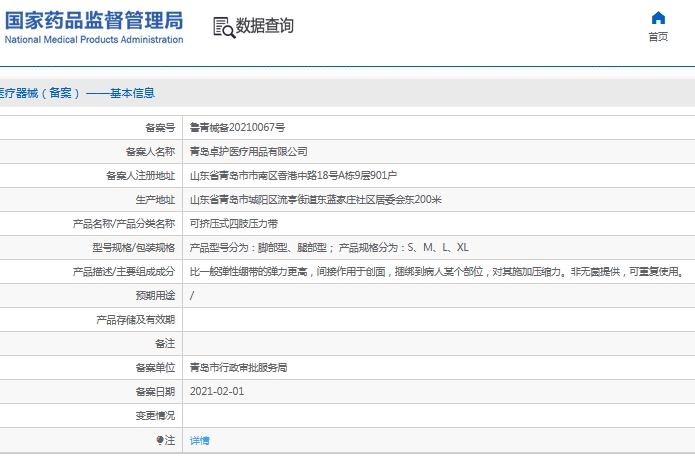The width and height of the screenshot is (695, 462).
Task: Open the 数据查询 search icon
Action: click(224, 27)
